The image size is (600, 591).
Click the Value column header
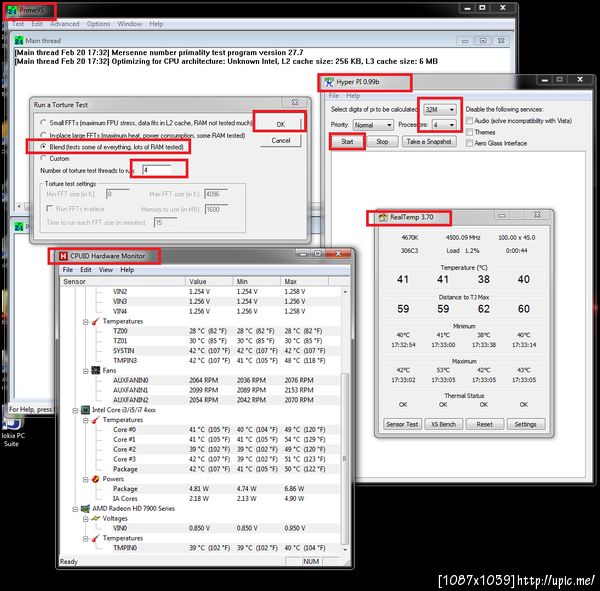[x=209, y=281]
